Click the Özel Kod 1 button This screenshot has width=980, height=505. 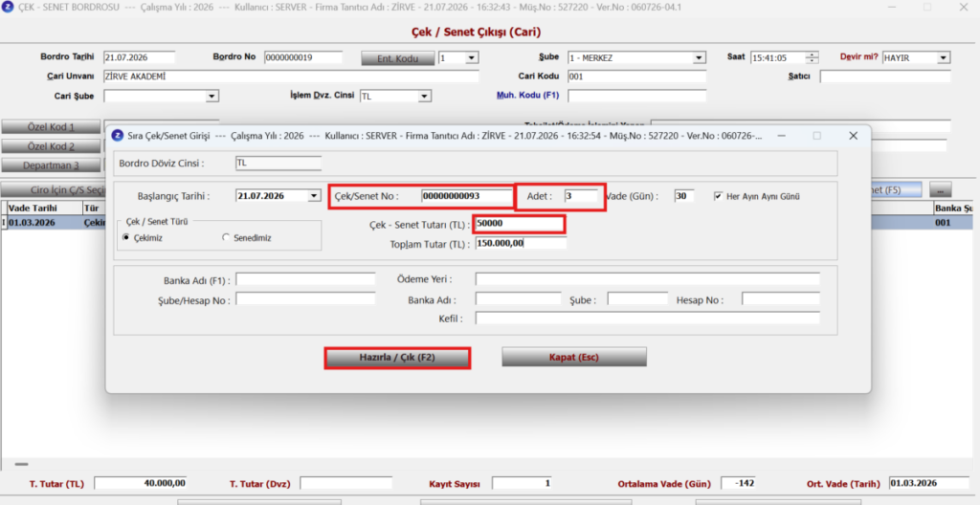[x=51, y=127]
